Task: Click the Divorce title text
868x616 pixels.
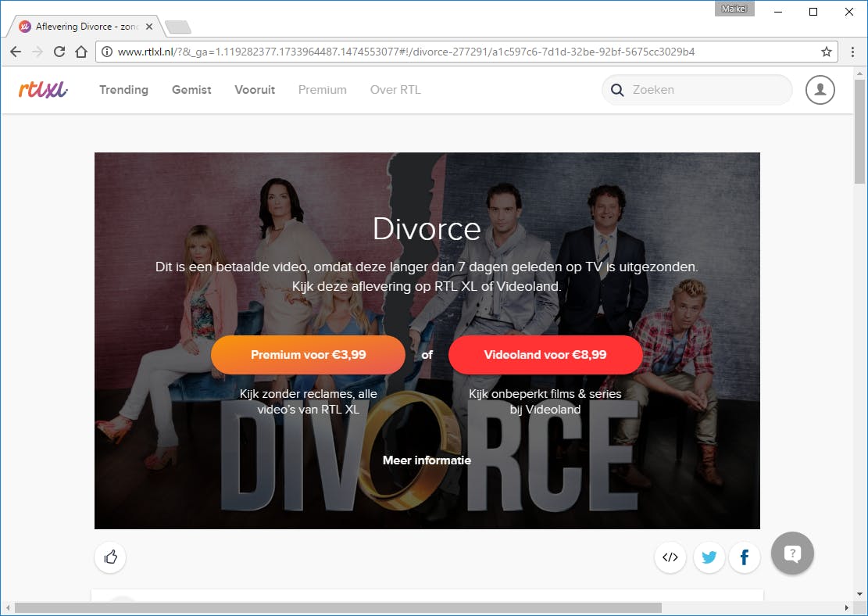Action: 427,228
